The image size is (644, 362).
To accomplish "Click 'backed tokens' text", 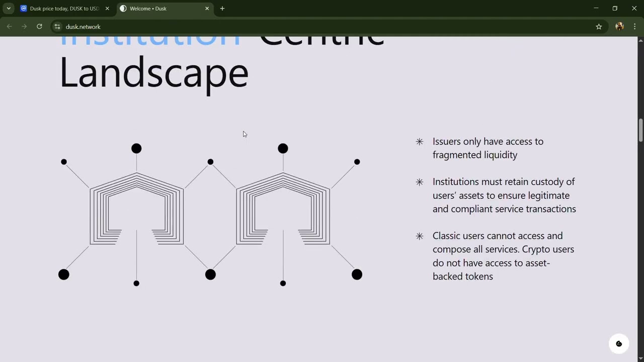I will tap(463, 277).
